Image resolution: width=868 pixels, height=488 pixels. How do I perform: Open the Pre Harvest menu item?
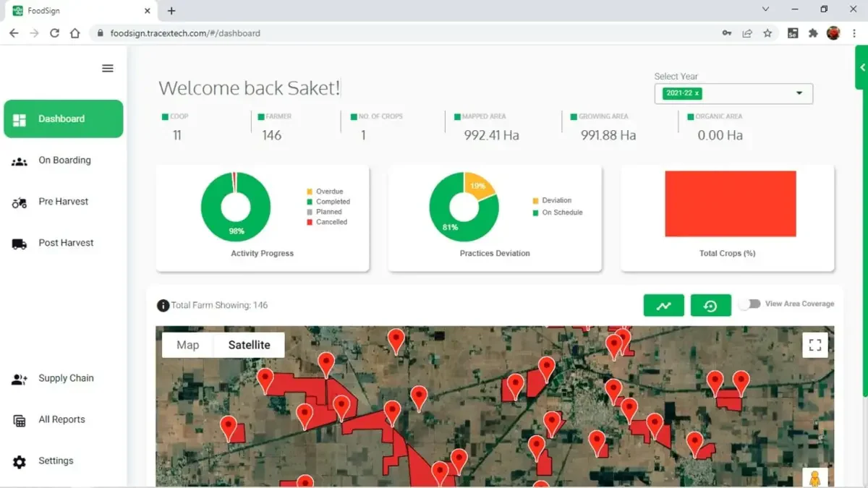[64, 202]
